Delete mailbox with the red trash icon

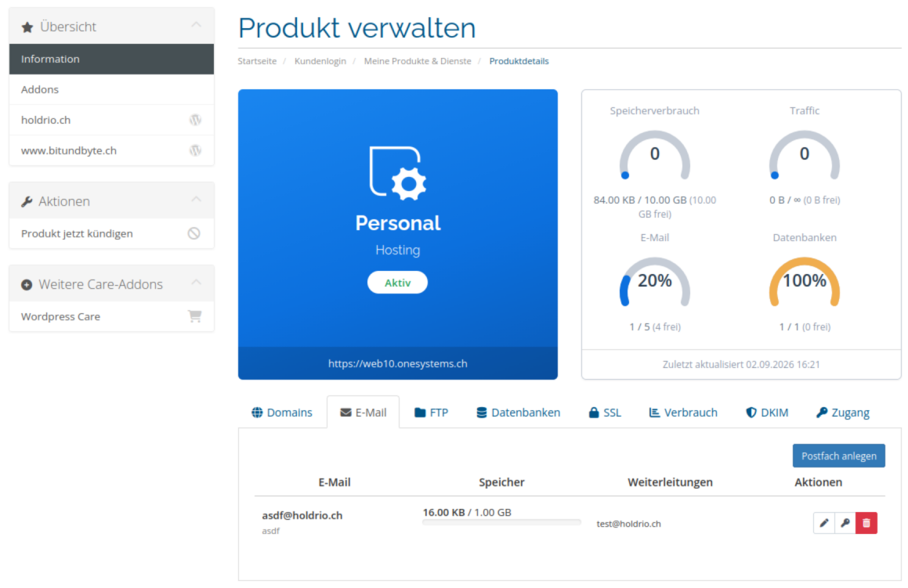tap(866, 523)
